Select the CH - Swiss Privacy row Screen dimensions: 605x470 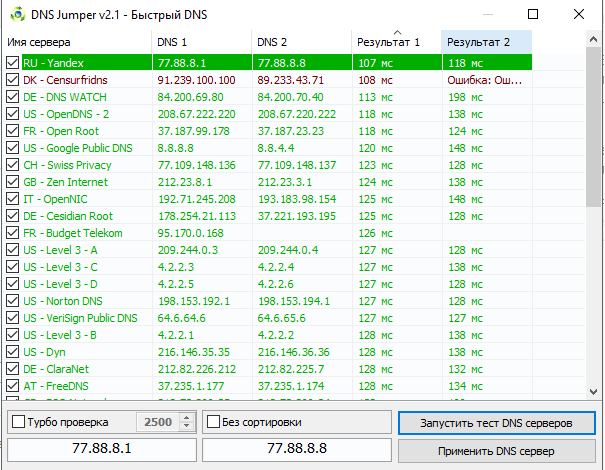269,165
